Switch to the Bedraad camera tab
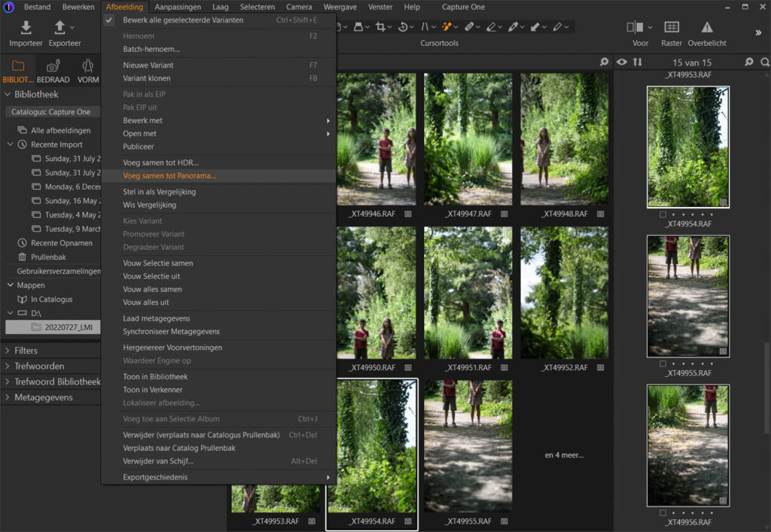 click(53, 71)
